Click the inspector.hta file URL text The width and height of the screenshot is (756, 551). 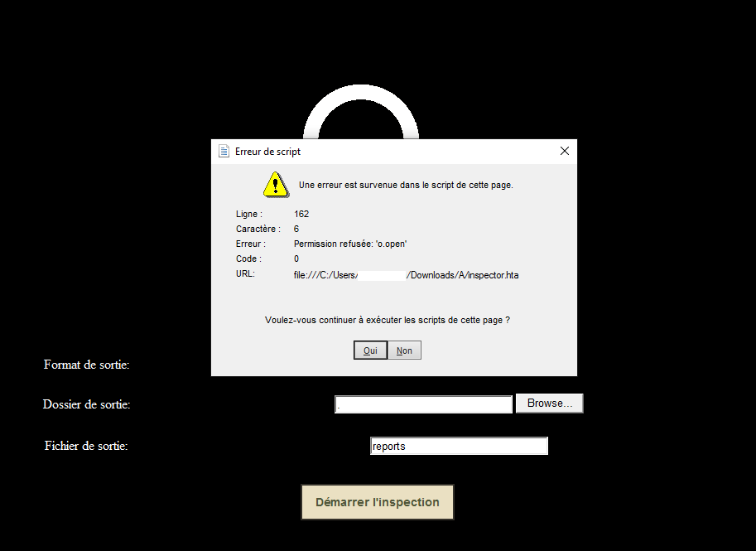[406, 275]
